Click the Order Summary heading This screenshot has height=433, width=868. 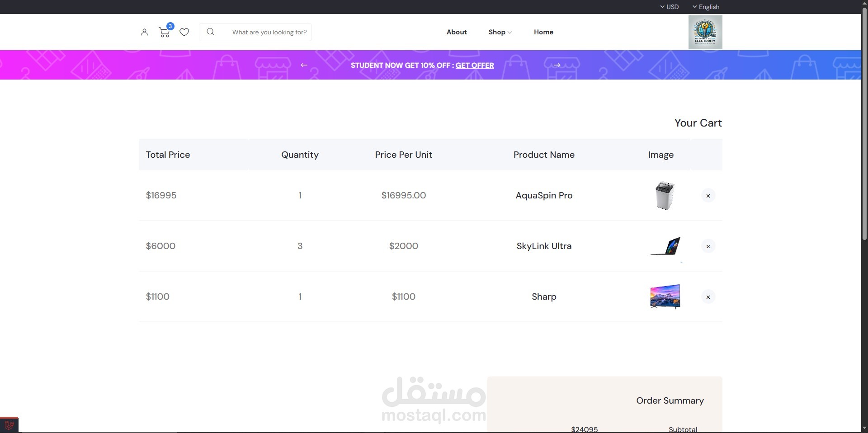pos(670,400)
